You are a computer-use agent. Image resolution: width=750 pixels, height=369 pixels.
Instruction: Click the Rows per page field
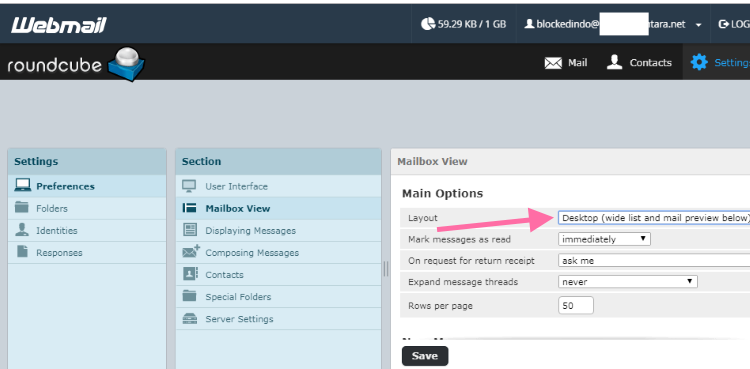(576, 305)
